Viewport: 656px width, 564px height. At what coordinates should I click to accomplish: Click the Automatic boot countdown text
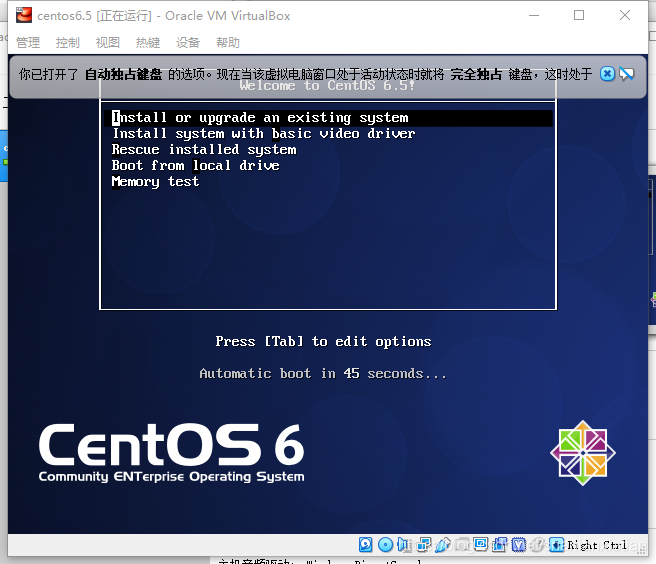(323, 373)
